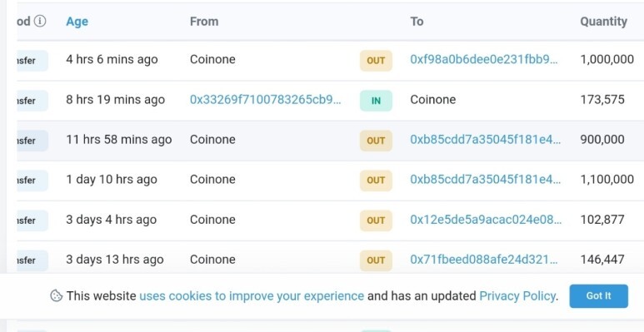Screen dimensions: 644x332
Task: Click OUT badge for 900,000 transfer
Action: (x=376, y=141)
